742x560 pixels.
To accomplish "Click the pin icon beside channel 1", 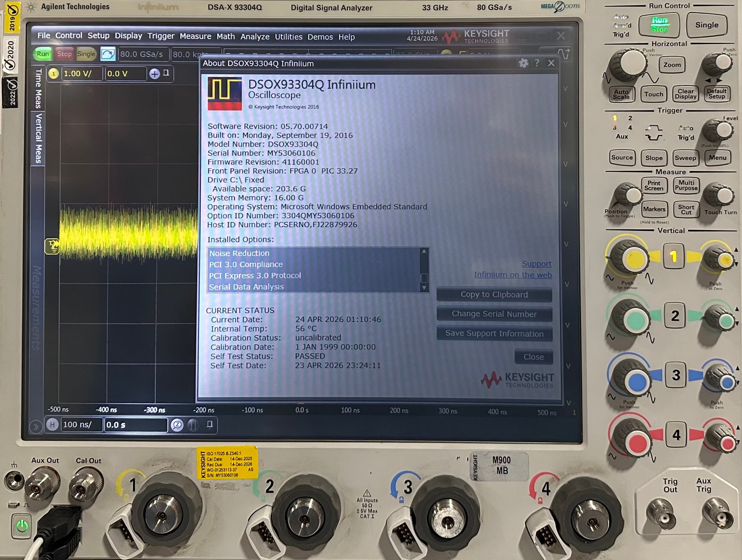I will (x=166, y=73).
